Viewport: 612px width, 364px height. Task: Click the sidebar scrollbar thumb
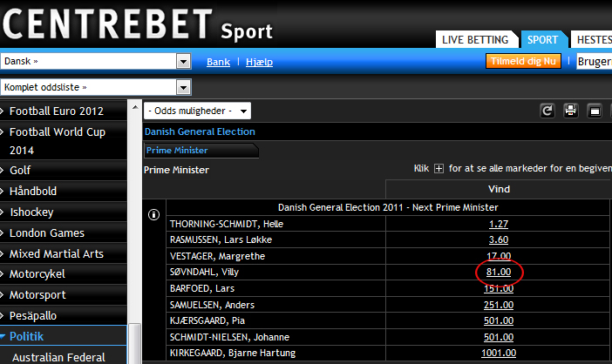point(135,343)
